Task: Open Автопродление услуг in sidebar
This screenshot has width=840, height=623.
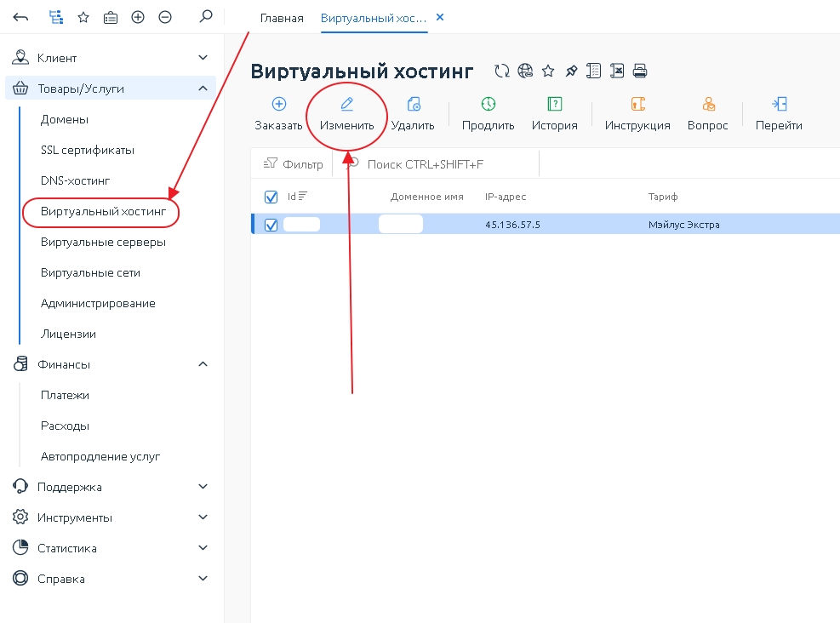Action: (100, 456)
